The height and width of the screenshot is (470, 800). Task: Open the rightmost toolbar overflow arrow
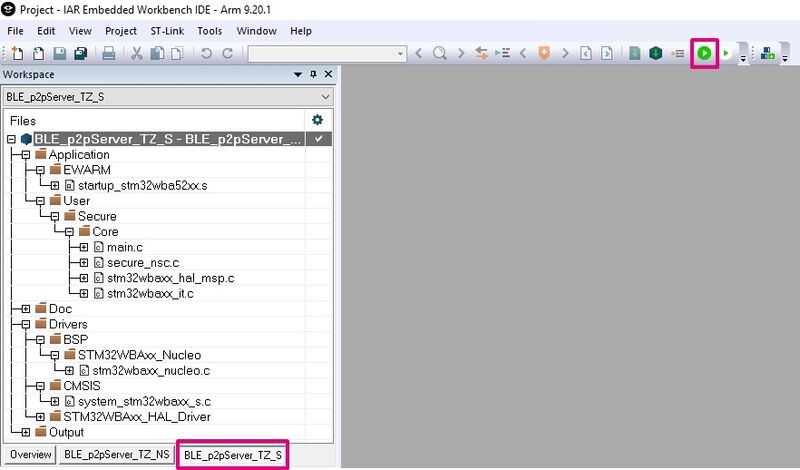(x=785, y=59)
